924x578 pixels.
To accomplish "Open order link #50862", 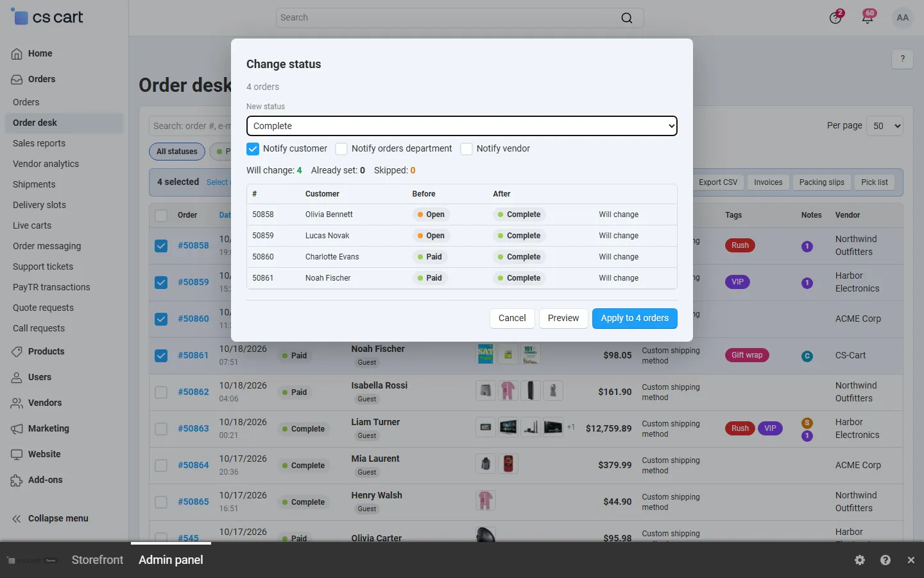I will tap(193, 392).
